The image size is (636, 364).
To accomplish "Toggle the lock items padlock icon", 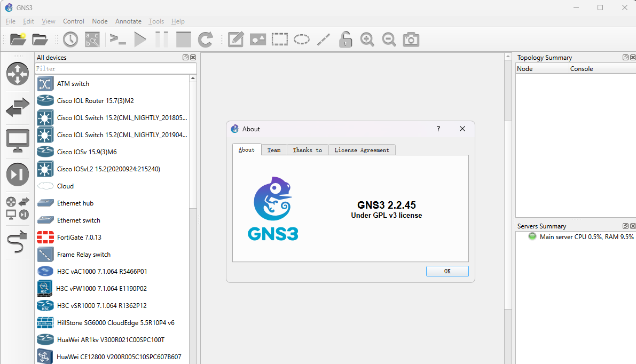I will pyautogui.click(x=346, y=39).
